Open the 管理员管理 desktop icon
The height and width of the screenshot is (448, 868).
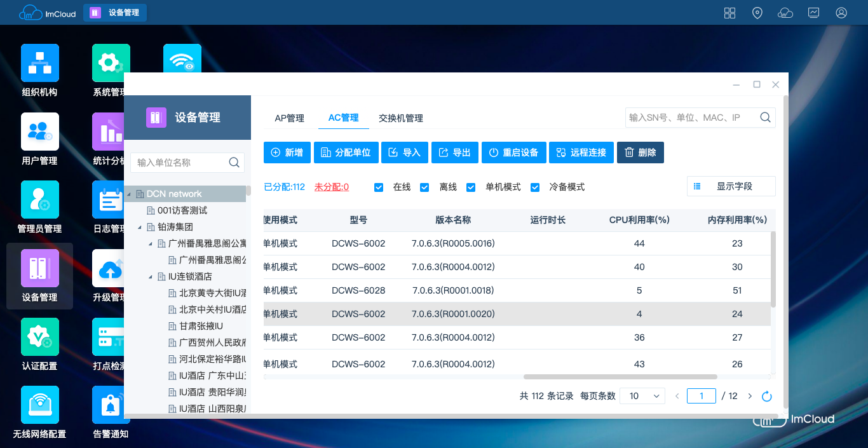pos(39,200)
